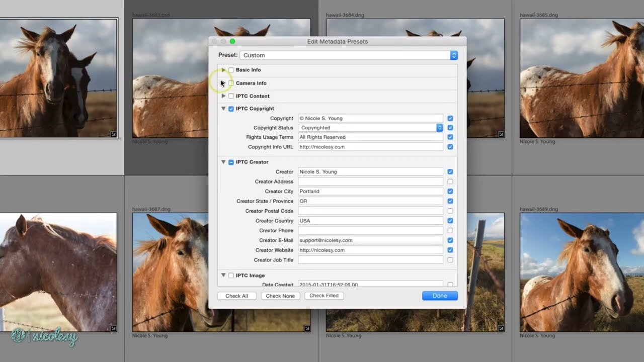Click the empty Creator Phone field
The height and width of the screenshot is (362, 644).
coord(370,230)
